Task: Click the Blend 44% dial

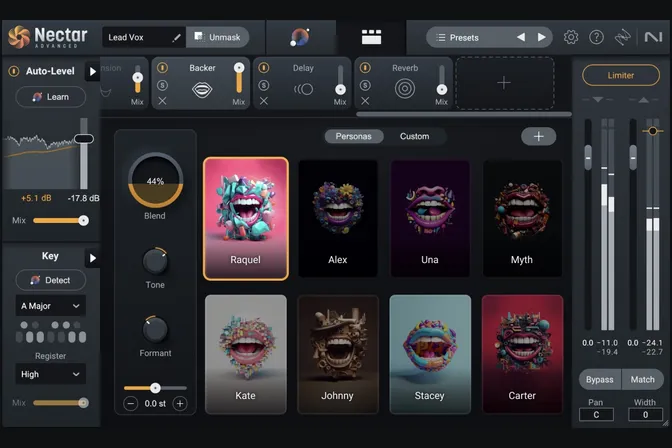Action: tap(155, 180)
